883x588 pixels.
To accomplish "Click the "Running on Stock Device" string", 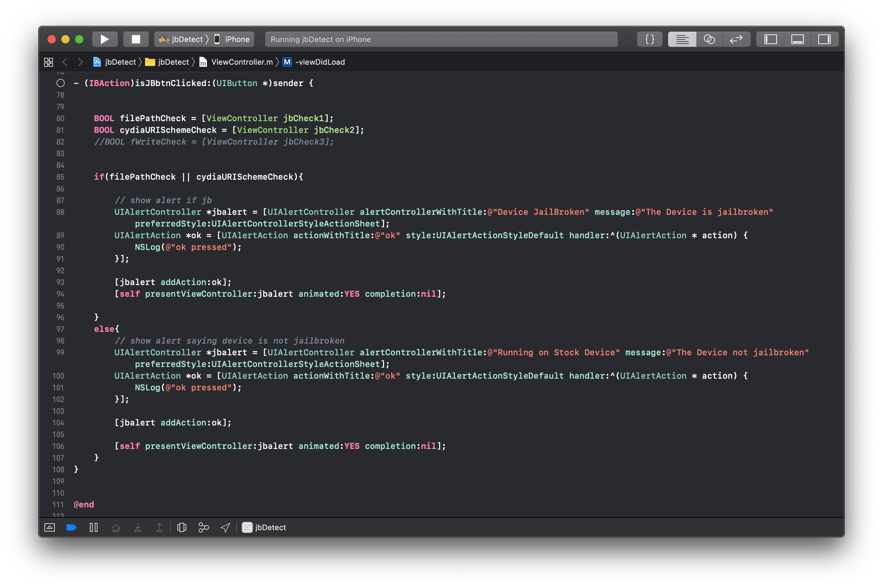I will [x=554, y=353].
